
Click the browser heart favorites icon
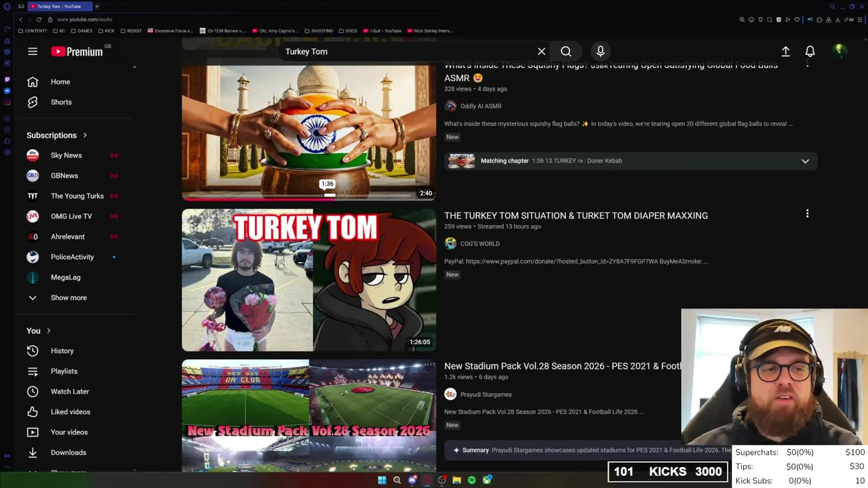pos(797,20)
